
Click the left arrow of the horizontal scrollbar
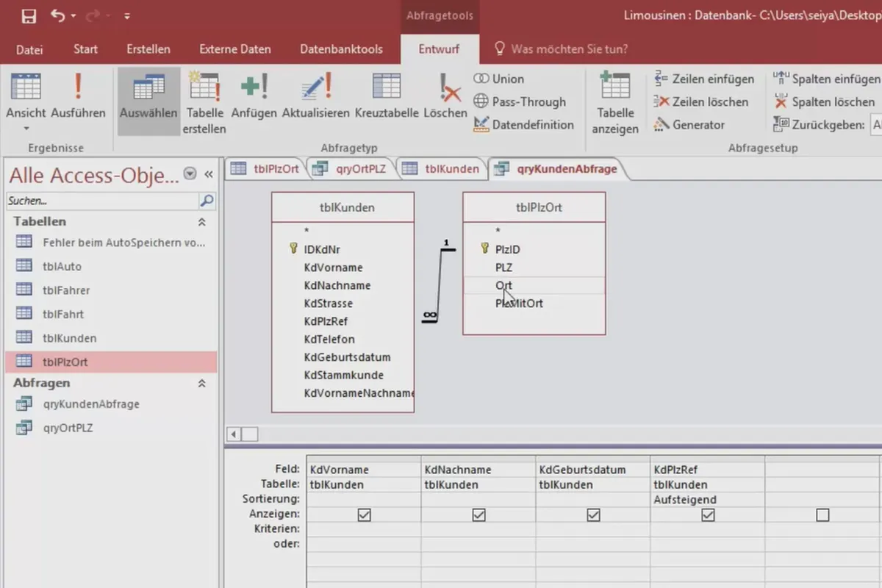[x=234, y=434]
